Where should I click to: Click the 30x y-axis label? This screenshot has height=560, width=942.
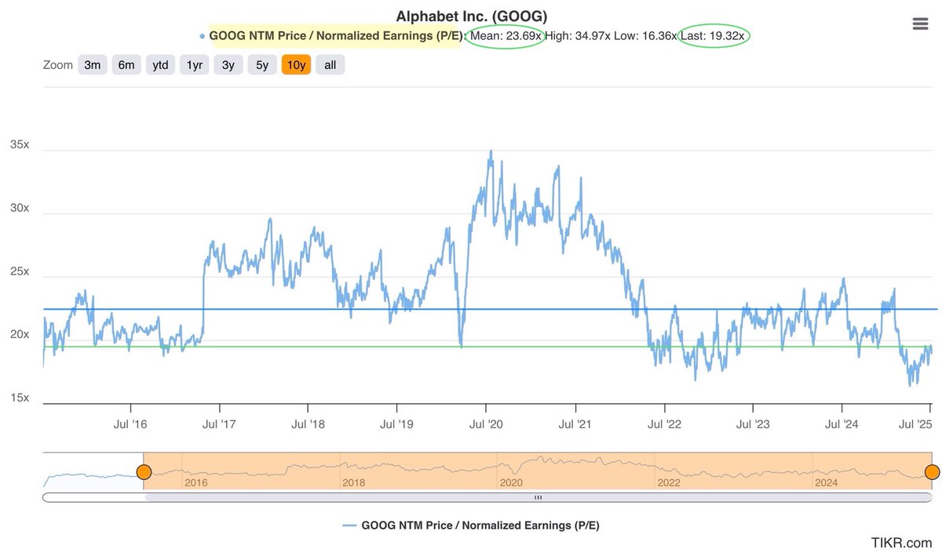click(x=20, y=209)
